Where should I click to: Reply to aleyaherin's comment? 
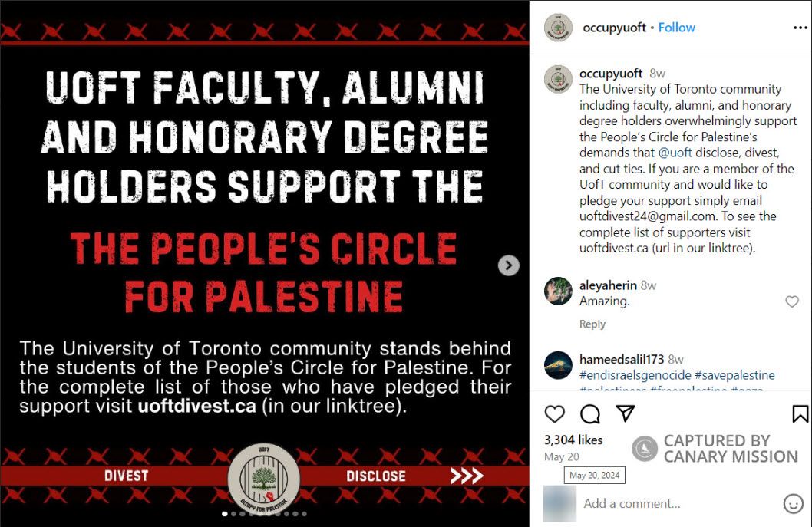coord(592,324)
